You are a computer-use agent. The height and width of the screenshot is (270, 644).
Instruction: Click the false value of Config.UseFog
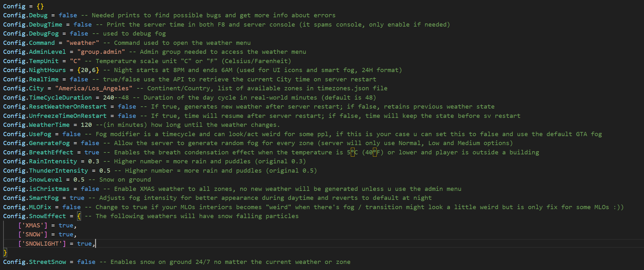coord(72,134)
